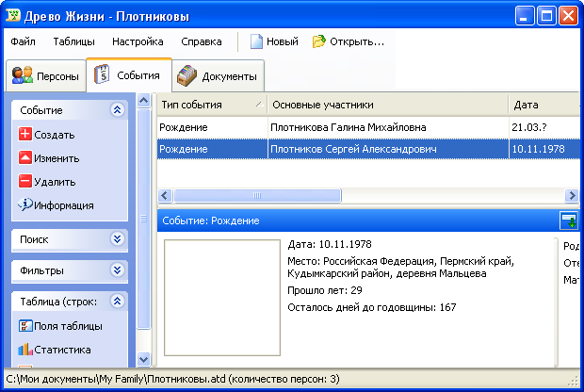
Task: Click the sidebar scroll down arrow
Action: point(143,359)
